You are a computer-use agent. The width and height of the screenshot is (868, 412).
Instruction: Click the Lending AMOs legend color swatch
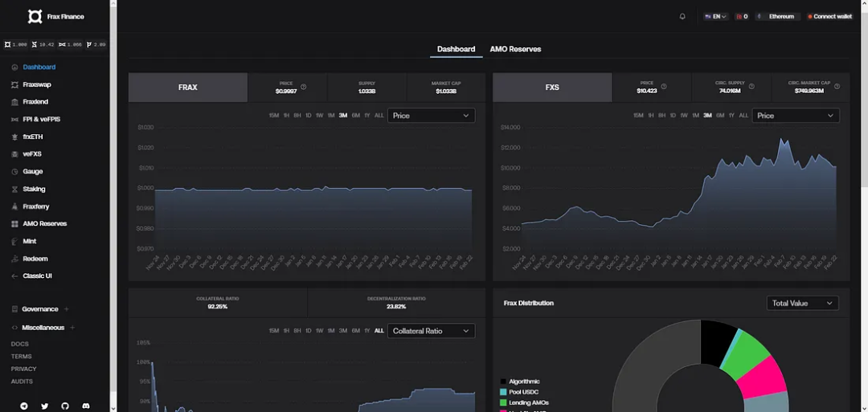pyautogui.click(x=503, y=402)
